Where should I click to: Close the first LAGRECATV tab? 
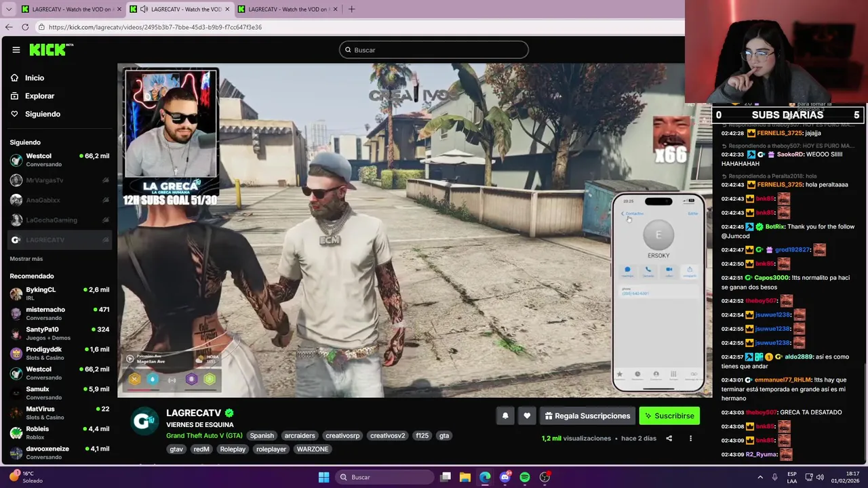coord(119,9)
